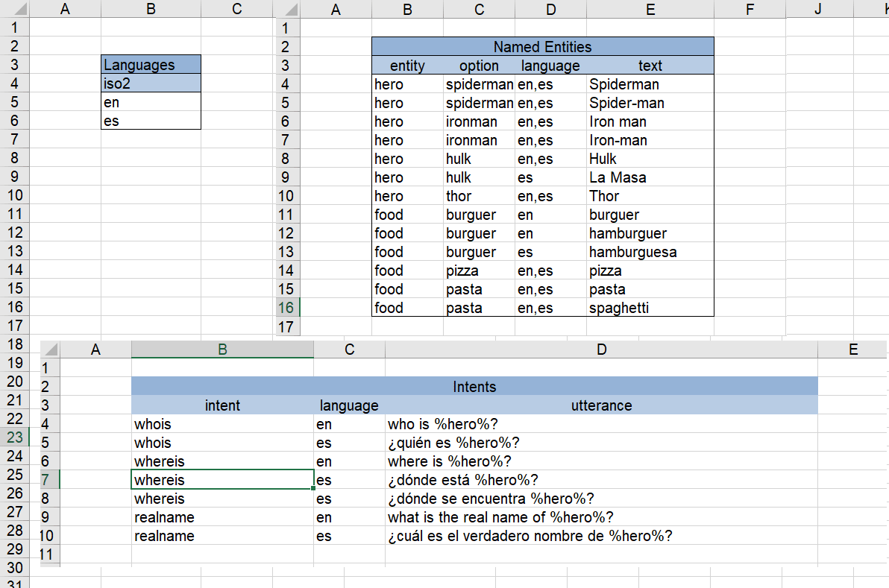Select row 11 header in Intents sheet
This screenshot has height=588, width=889.
[50, 554]
